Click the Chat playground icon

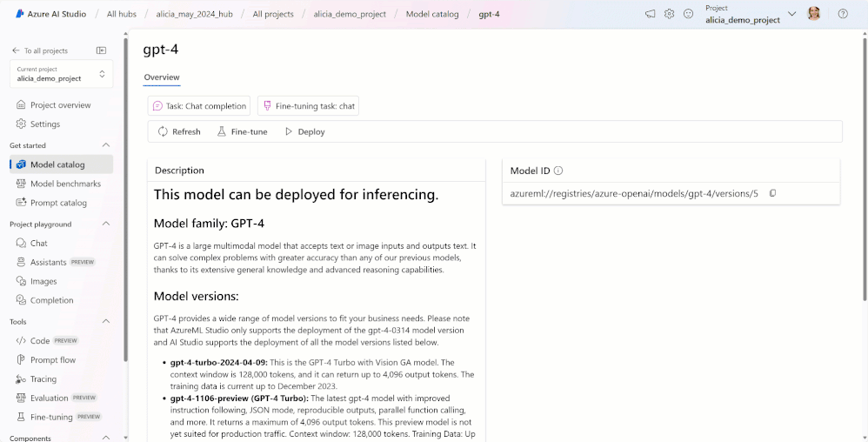pos(21,243)
